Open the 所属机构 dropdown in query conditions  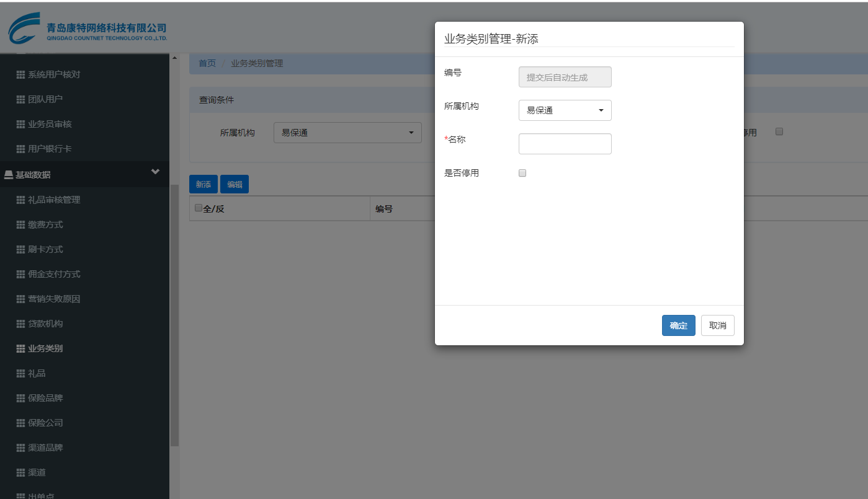[347, 133]
